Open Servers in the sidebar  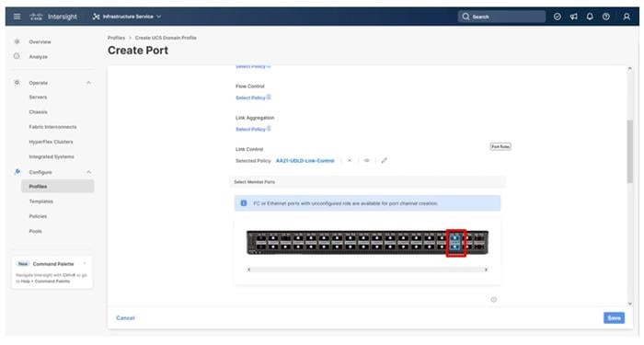[38, 98]
